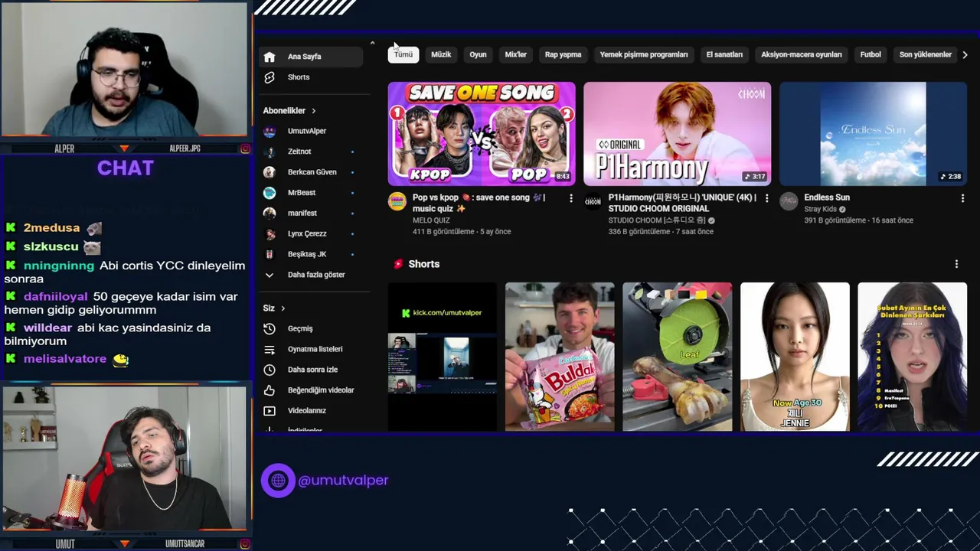
Task: Click Instagram icon beside ALPEER.JPG
Action: tap(245, 148)
